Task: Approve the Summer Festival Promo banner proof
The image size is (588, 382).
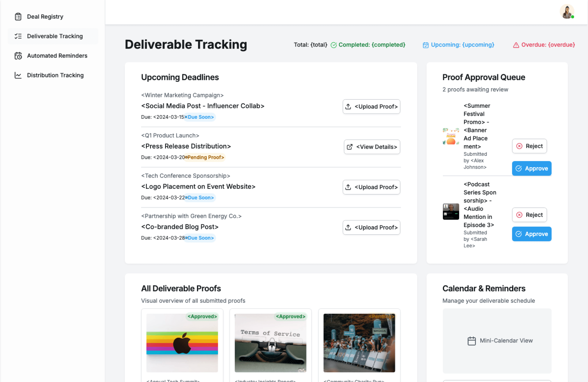Action: (x=531, y=168)
